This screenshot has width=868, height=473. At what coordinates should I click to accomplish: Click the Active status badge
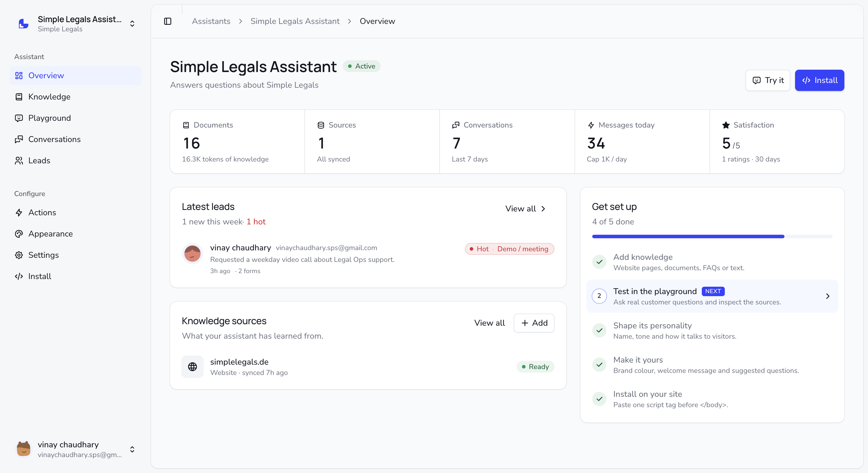click(x=362, y=66)
